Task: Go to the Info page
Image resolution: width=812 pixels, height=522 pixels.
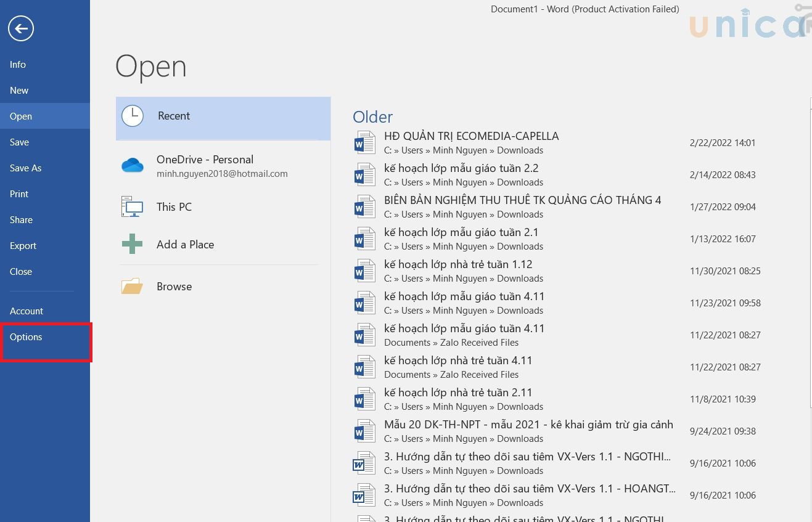Action: [x=18, y=65]
